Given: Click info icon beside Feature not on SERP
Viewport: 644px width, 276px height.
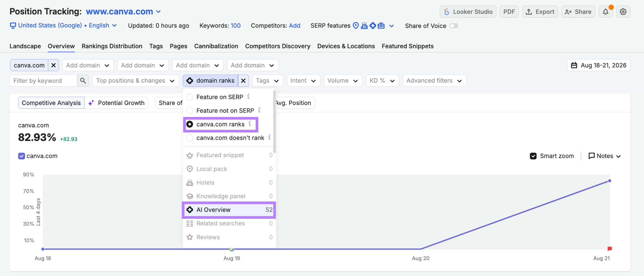Looking at the screenshot, I should coord(259,110).
